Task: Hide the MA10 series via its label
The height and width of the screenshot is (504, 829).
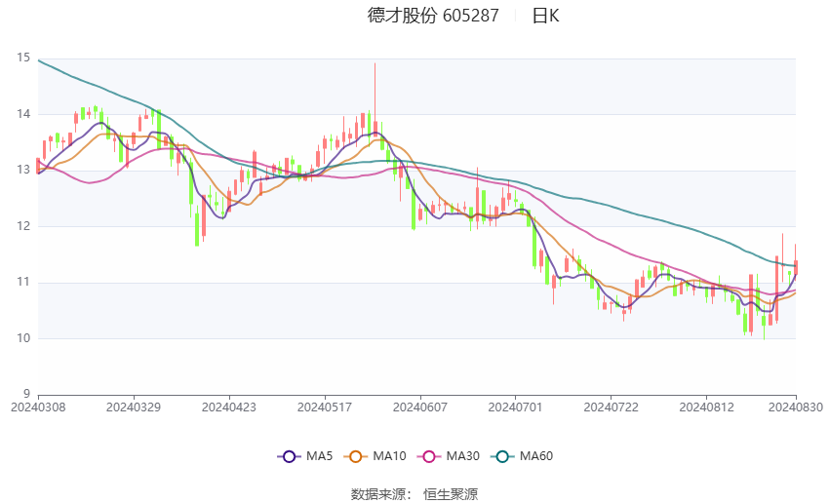Action: [390, 456]
